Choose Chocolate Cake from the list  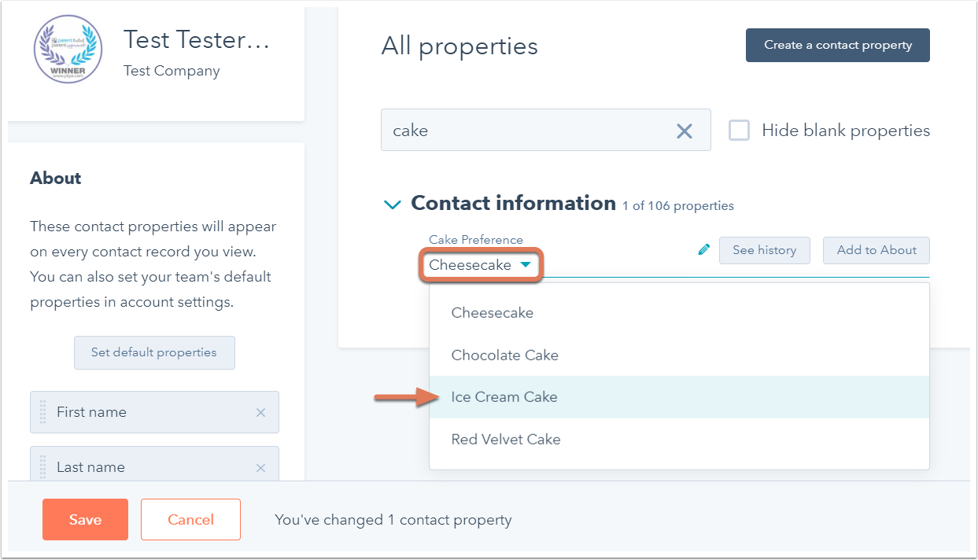505,355
